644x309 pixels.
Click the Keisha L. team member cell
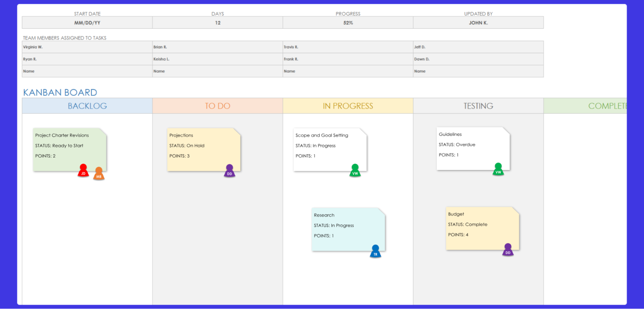click(218, 59)
